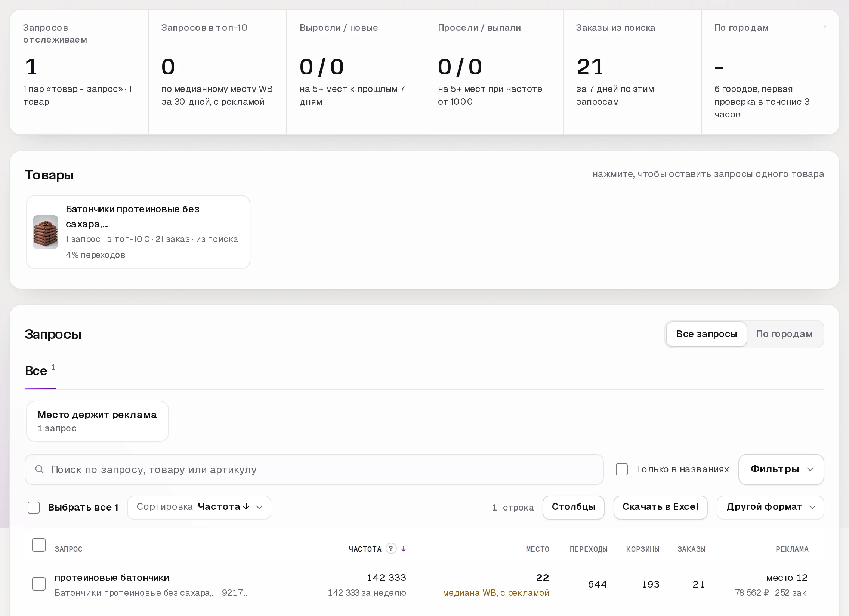849x616 pixels.
Task: Click the magnifier icon in search field
Action: coord(39,469)
